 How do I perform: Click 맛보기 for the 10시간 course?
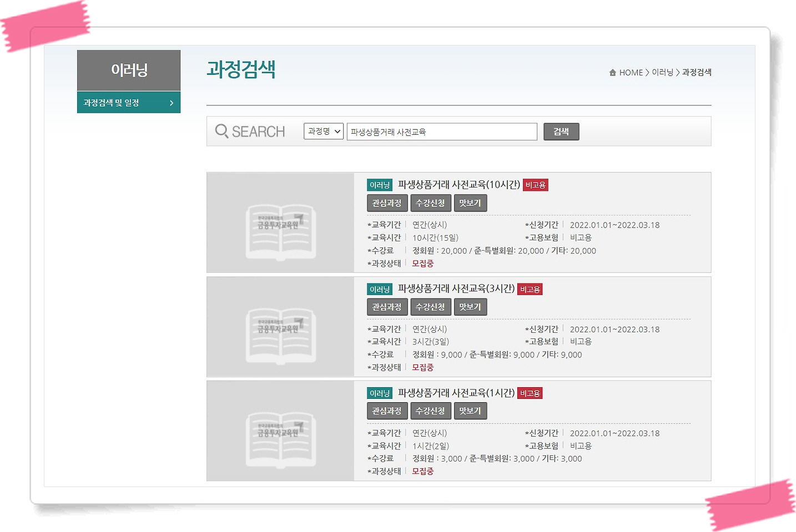pos(470,203)
